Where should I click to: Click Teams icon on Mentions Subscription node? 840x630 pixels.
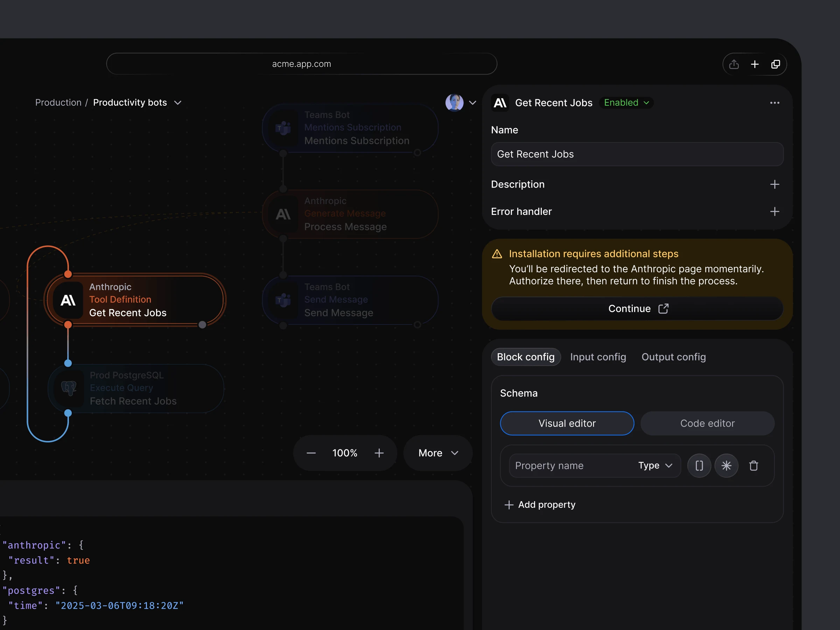(x=283, y=128)
